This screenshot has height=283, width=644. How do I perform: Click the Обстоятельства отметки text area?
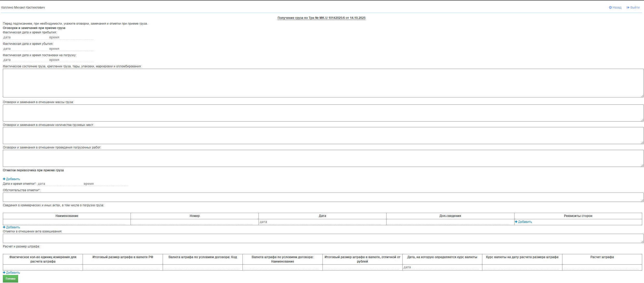pyautogui.click(x=323, y=197)
